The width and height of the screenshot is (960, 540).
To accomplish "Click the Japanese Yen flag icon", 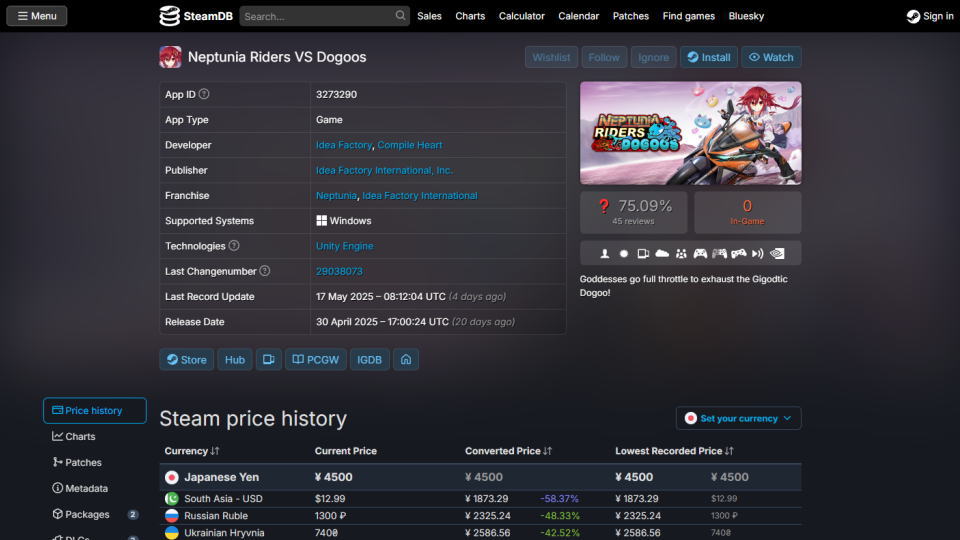I will pyautogui.click(x=171, y=477).
